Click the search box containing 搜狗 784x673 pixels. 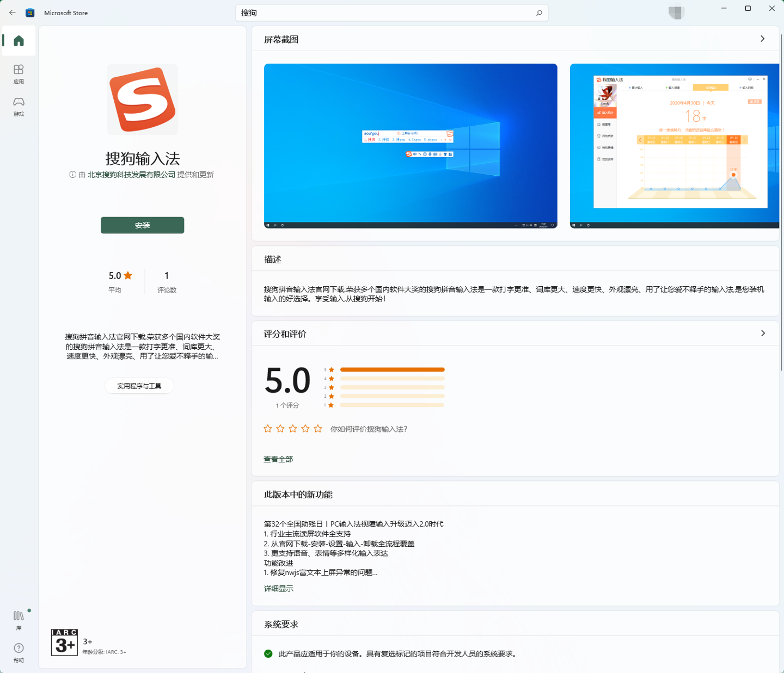click(x=392, y=13)
